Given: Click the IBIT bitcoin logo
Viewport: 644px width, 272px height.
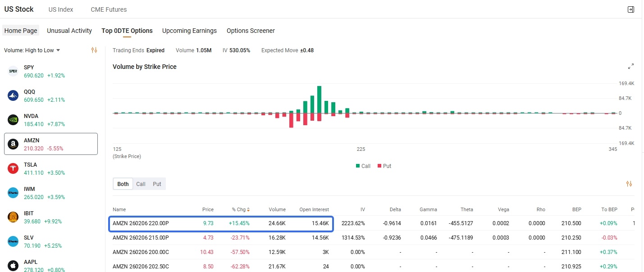Looking at the screenshot, I should (x=13, y=217).
